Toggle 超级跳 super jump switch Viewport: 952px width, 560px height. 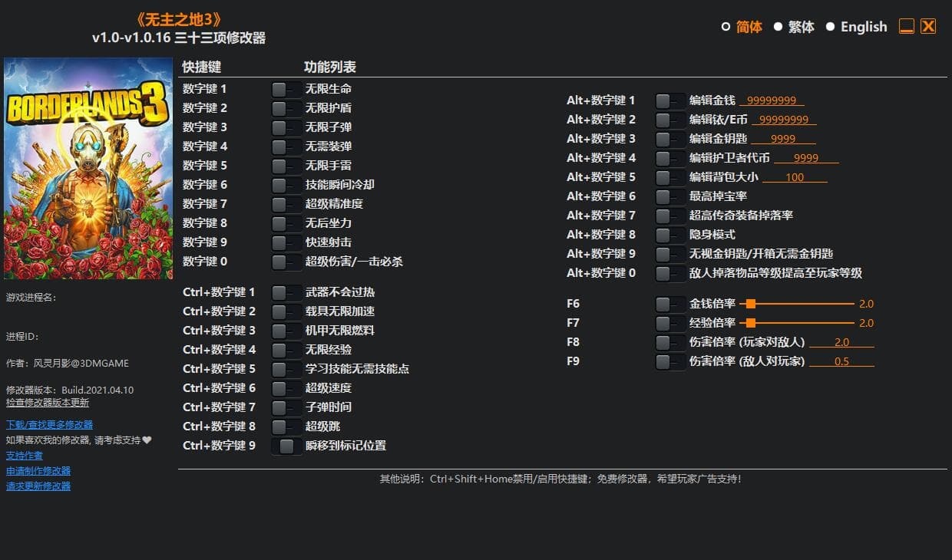pyautogui.click(x=286, y=427)
